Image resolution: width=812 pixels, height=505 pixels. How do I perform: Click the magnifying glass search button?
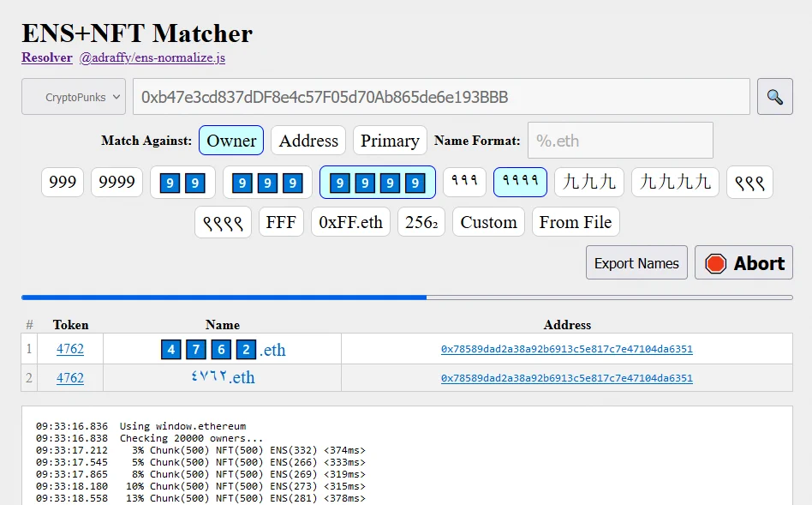[x=774, y=96]
